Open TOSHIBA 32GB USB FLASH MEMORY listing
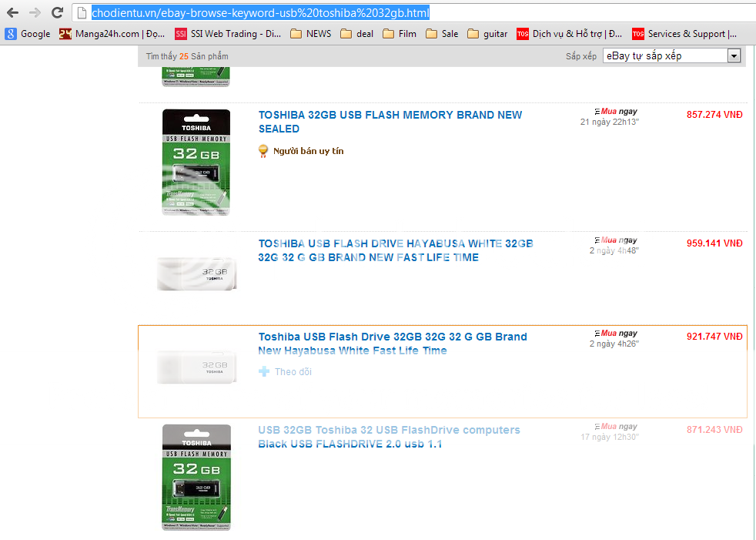 390,122
